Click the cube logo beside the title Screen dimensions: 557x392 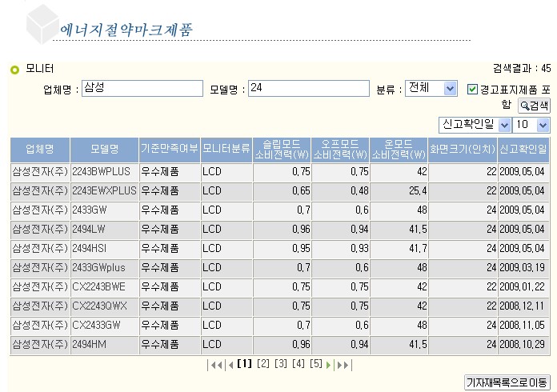(x=42, y=24)
